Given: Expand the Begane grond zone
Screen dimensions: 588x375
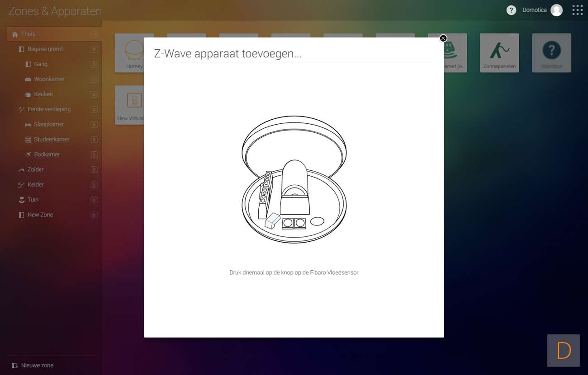Looking at the screenshot, I should point(45,49).
